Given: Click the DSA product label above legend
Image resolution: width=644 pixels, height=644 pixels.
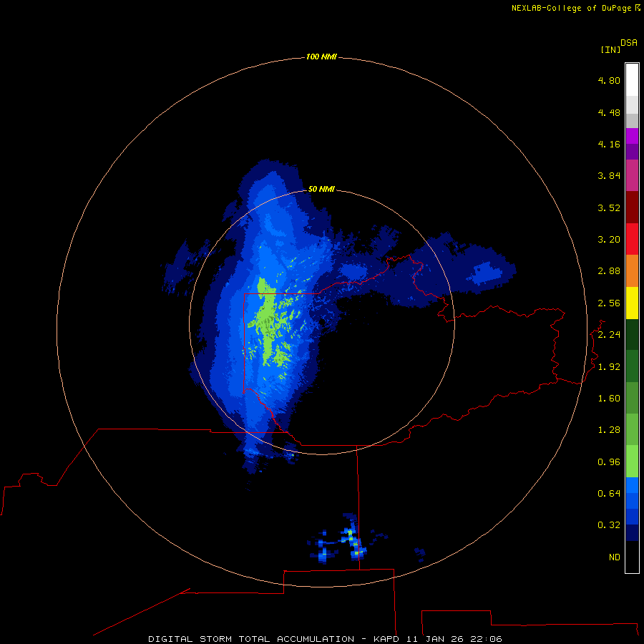Looking at the screenshot, I should 629,43.
